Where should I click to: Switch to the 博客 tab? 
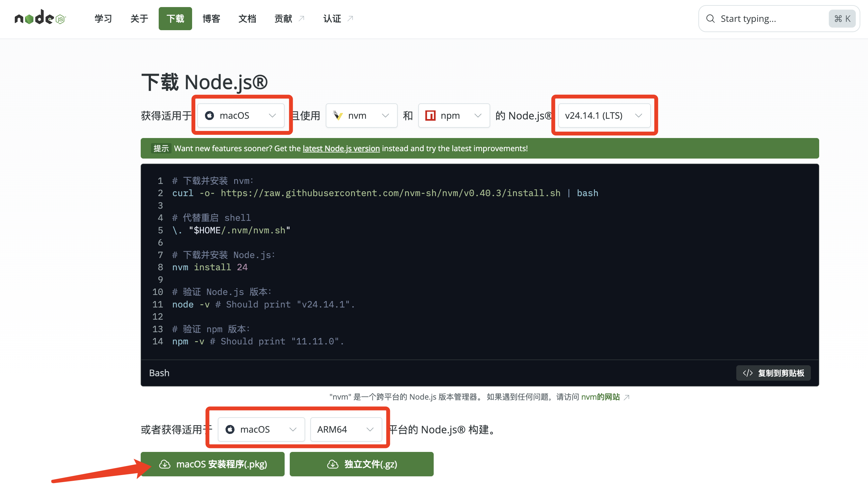coord(211,19)
